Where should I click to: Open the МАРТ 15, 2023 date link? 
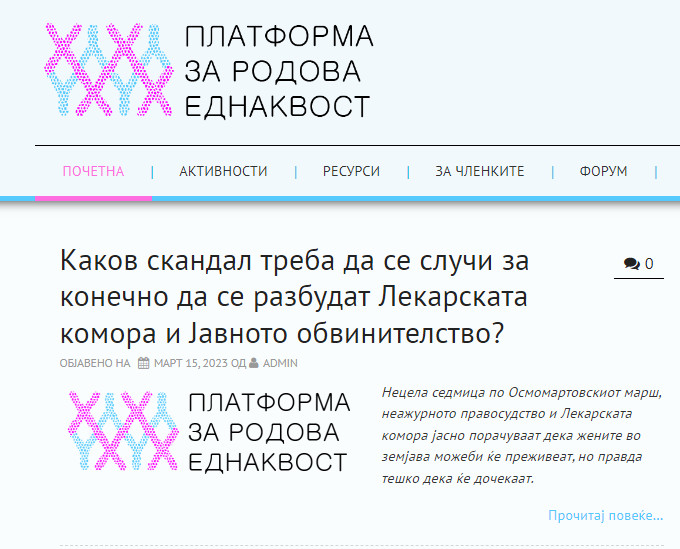(x=191, y=363)
